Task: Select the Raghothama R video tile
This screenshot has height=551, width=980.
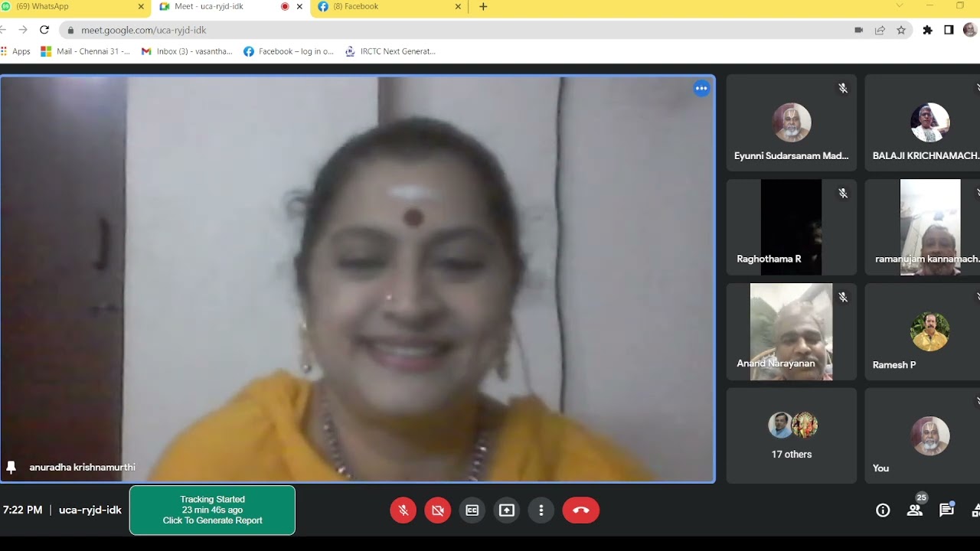Action: pos(791,227)
